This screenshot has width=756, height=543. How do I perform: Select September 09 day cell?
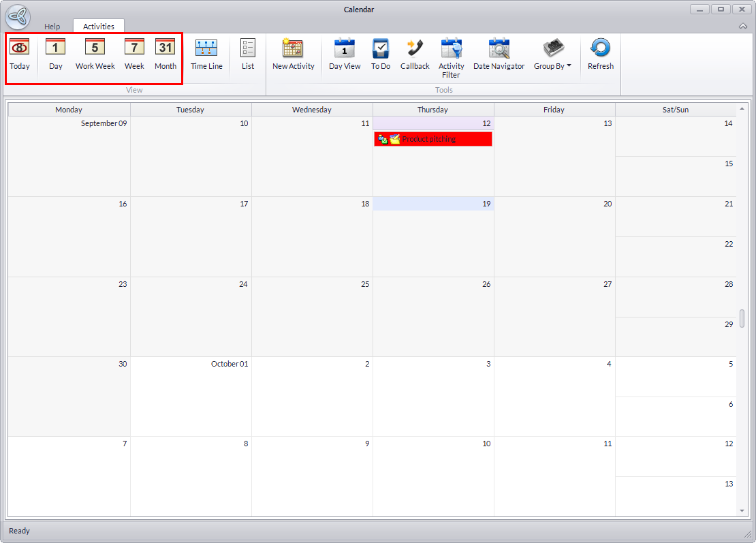click(x=69, y=156)
